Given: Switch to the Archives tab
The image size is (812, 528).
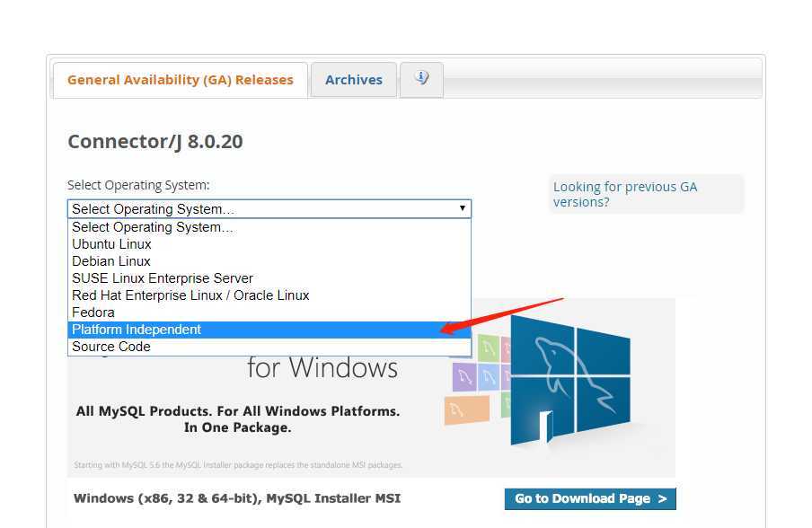Looking at the screenshot, I should point(354,80).
